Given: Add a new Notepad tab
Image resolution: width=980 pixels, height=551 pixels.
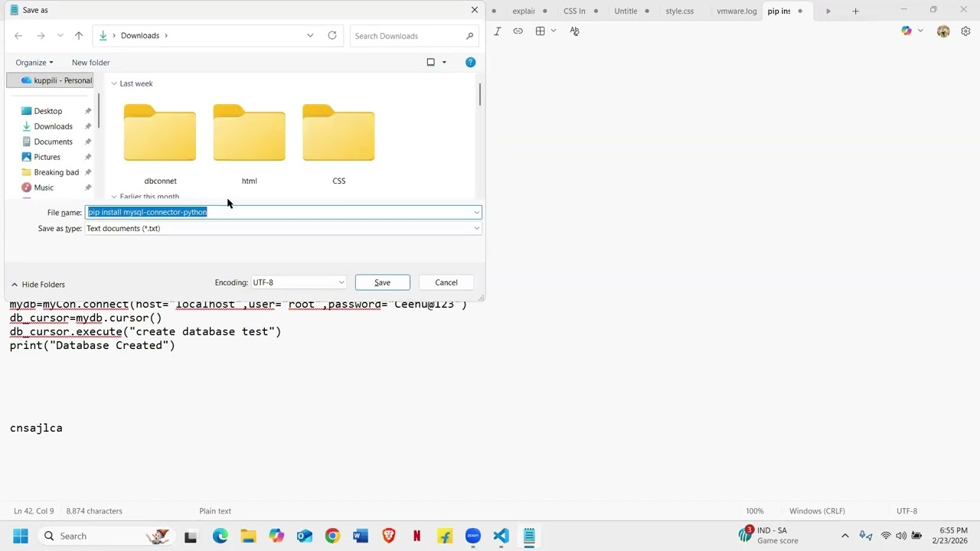Looking at the screenshot, I should 855,11.
